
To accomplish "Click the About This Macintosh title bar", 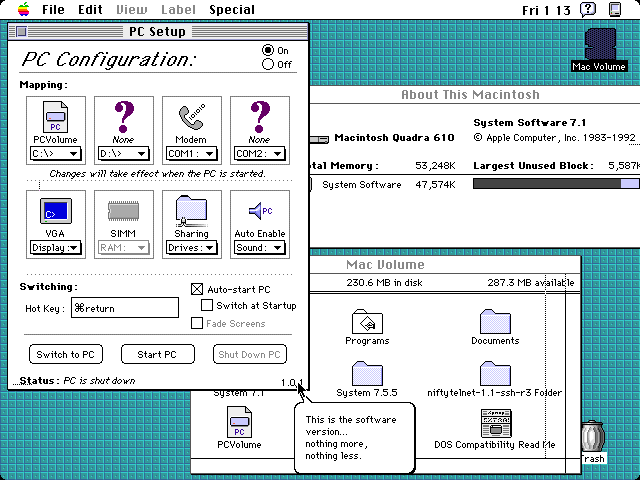I will 471,94.
